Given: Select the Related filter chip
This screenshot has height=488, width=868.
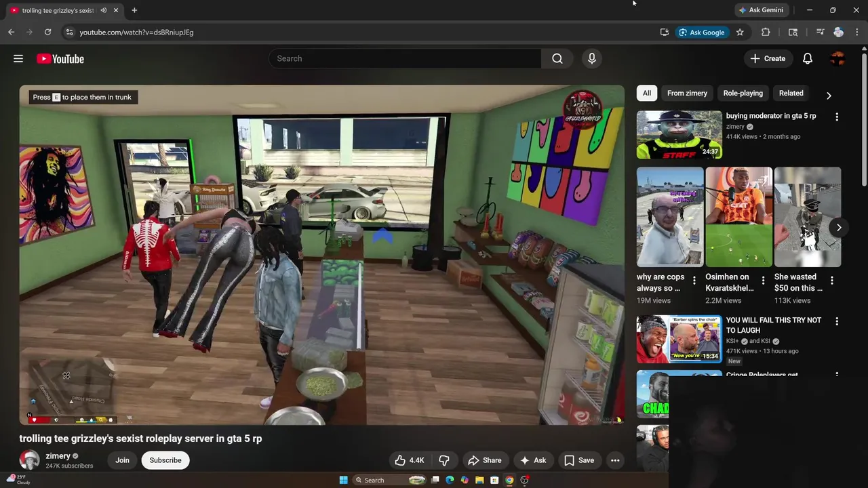Looking at the screenshot, I should point(791,94).
